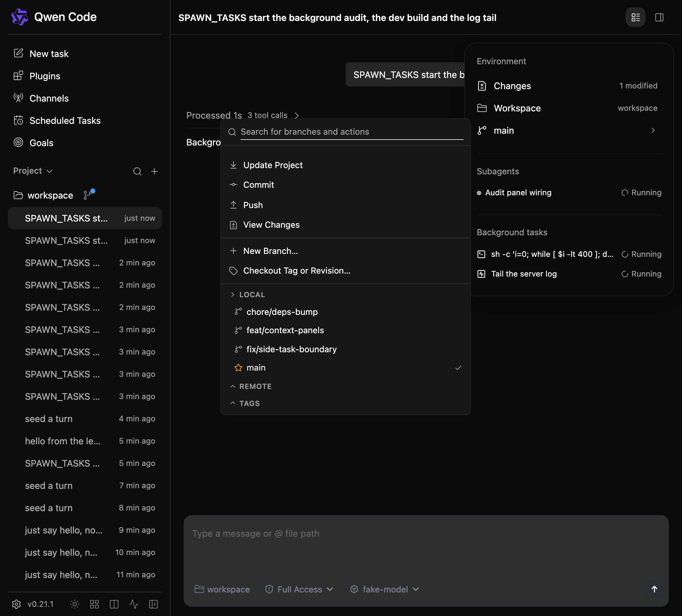Click the activity pulse icon in footer
The height and width of the screenshot is (616, 682).
point(134,604)
